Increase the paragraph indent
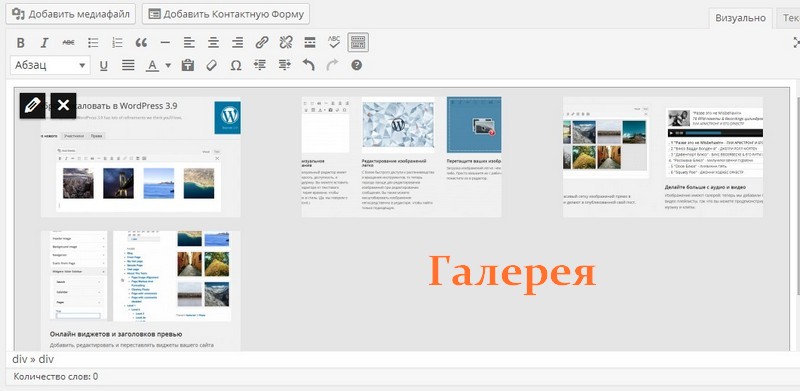Image resolution: width=800 pixels, height=391 pixels. 284,65
